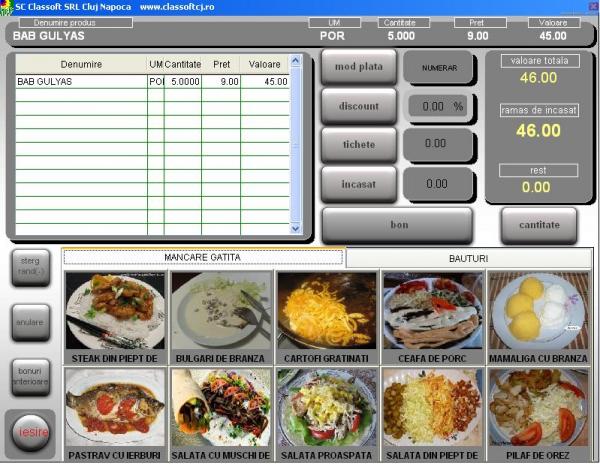Choose the CARTOFI GRATINATI dish tile

(327, 312)
